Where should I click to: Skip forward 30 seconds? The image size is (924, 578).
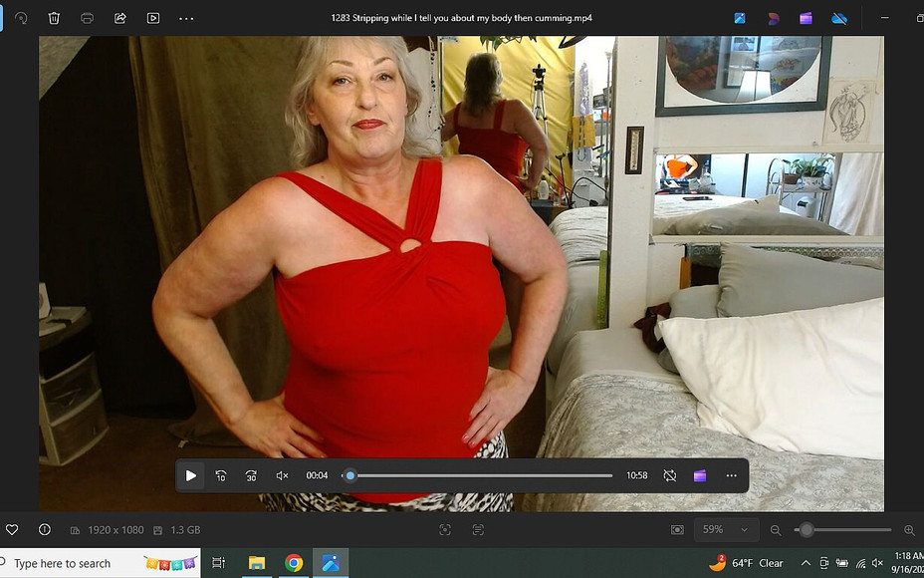(x=251, y=475)
